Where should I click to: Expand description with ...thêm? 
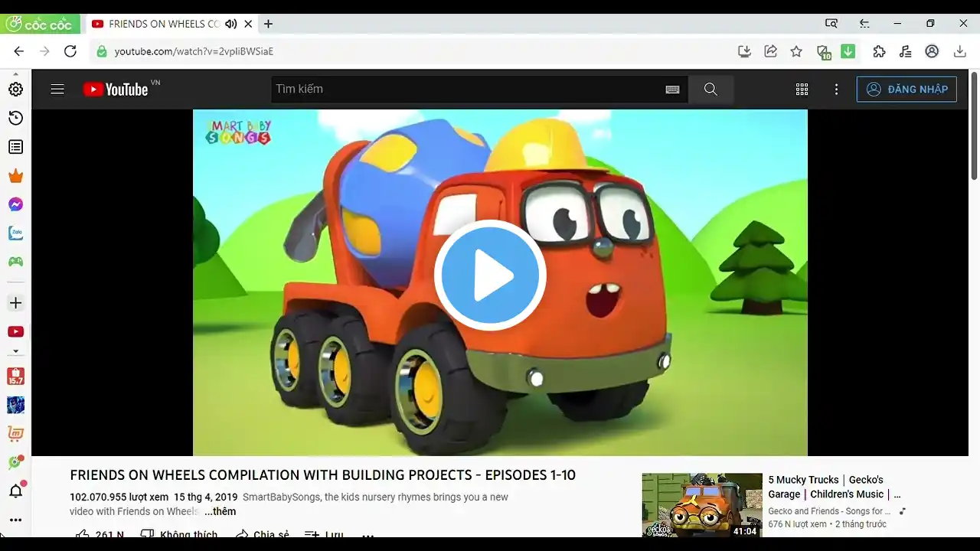(x=220, y=511)
